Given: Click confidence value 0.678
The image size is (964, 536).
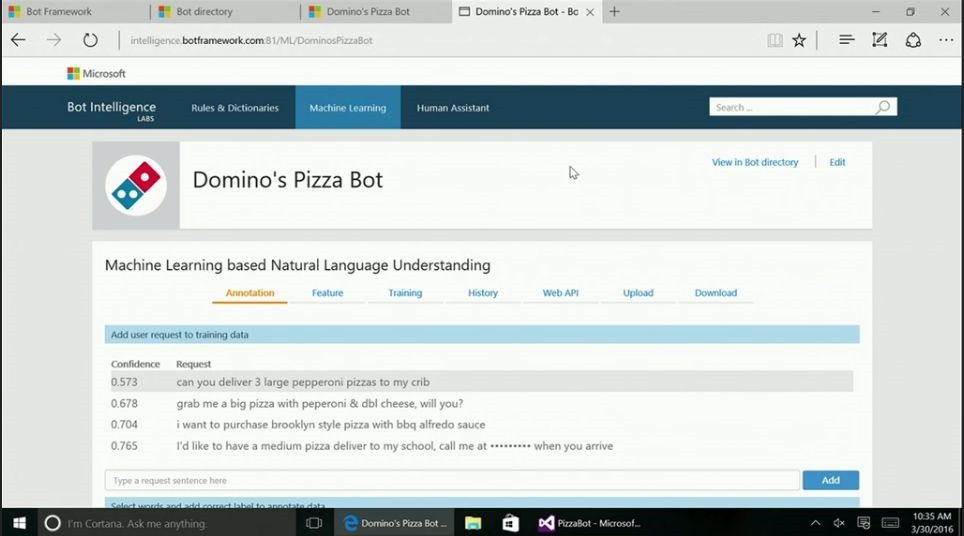Looking at the screenshot, I should [124, 404].
